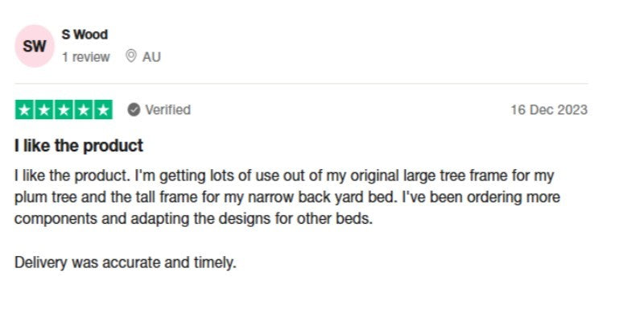
Task: Click the location pin icon
Action: pos(131,57)
